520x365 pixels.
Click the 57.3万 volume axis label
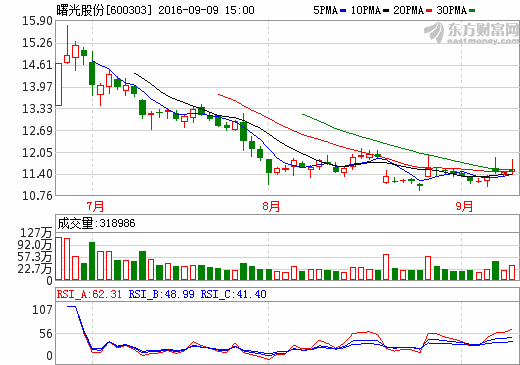(x=35, y=257)
